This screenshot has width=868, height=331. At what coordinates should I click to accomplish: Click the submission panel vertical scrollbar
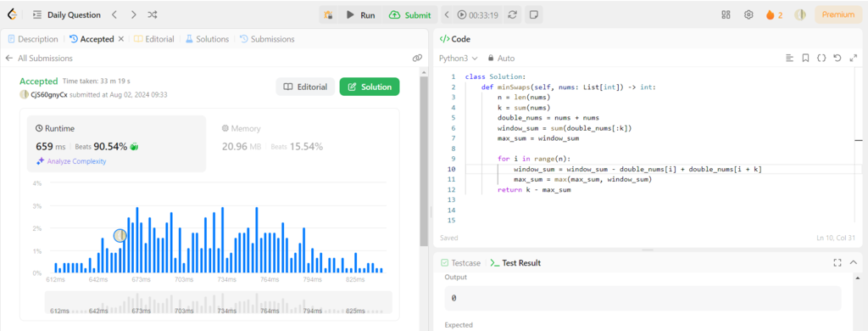424,160
